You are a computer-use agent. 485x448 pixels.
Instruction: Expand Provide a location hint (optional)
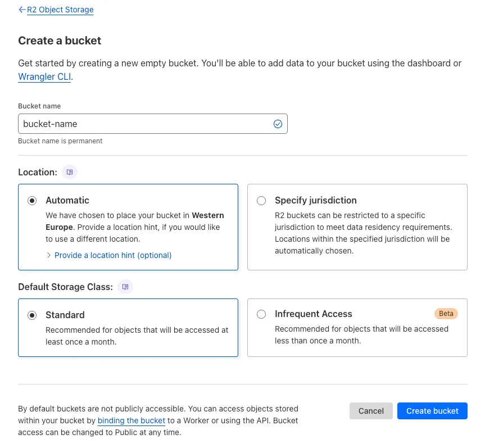tap(113, 255)
